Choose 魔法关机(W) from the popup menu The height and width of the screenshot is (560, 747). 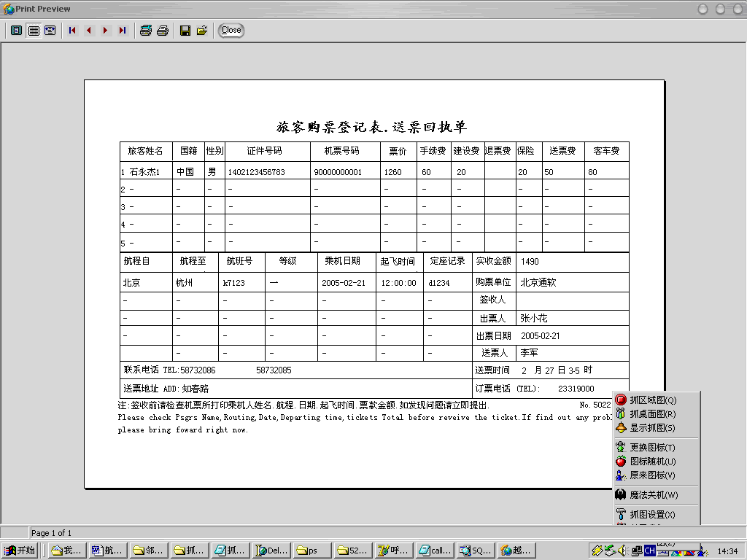pos(656,495)
